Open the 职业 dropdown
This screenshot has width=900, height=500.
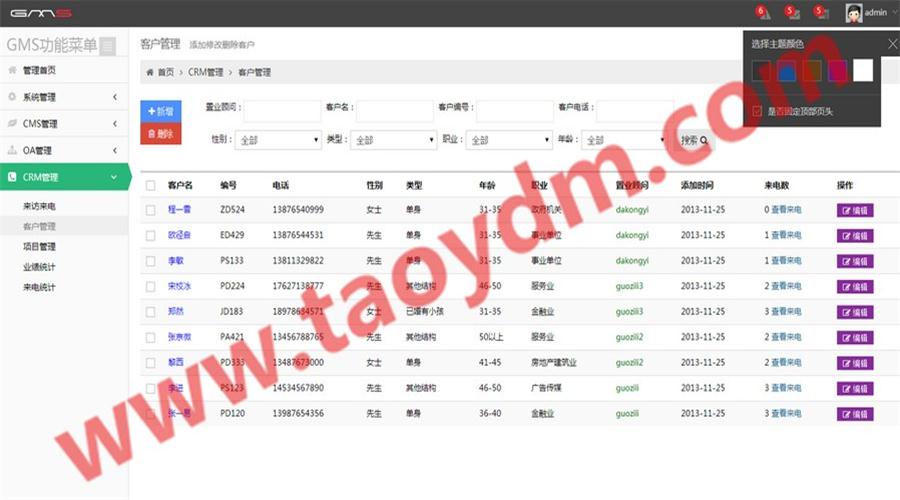click(509, 140)
